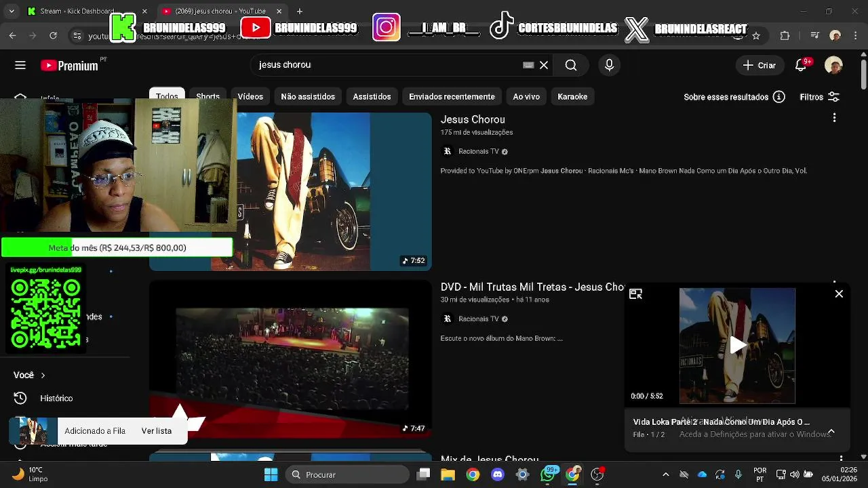868x488 pixels.
Task: Clear the search text with the X icon
Action: [x=544, y=65]
